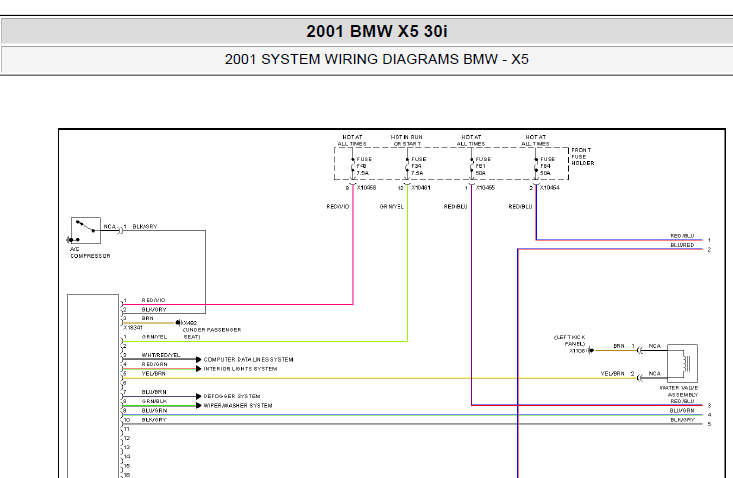Image resolution: width=733 pixels, height=478 pixels.
Task: Click the arrow pointing to Computer Data Lines System
Action: click(x=199, y=359)
